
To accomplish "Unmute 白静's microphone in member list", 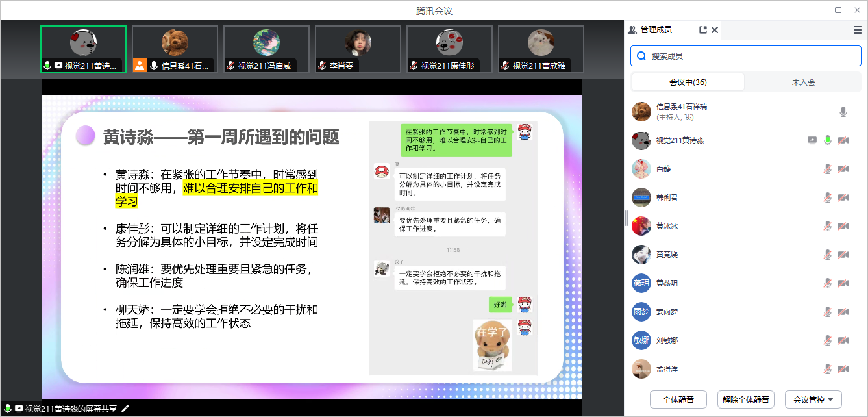I will [828, 169].
